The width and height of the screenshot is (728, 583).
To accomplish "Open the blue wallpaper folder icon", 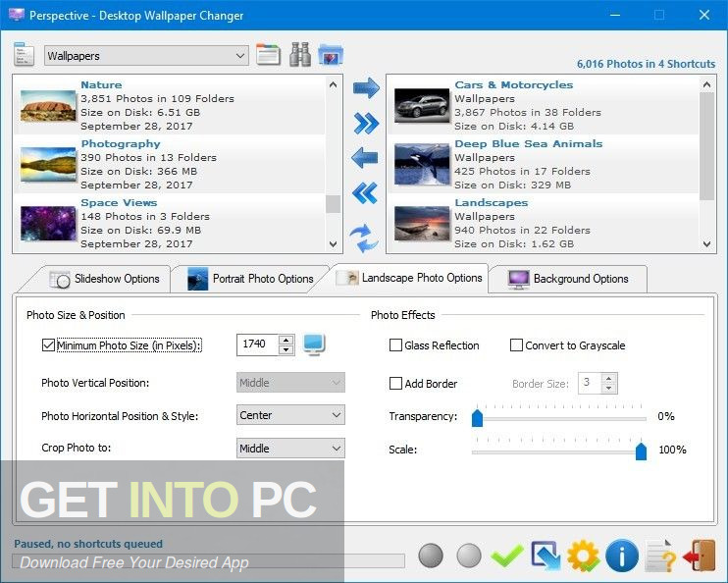I will click(x=330, y=54).
